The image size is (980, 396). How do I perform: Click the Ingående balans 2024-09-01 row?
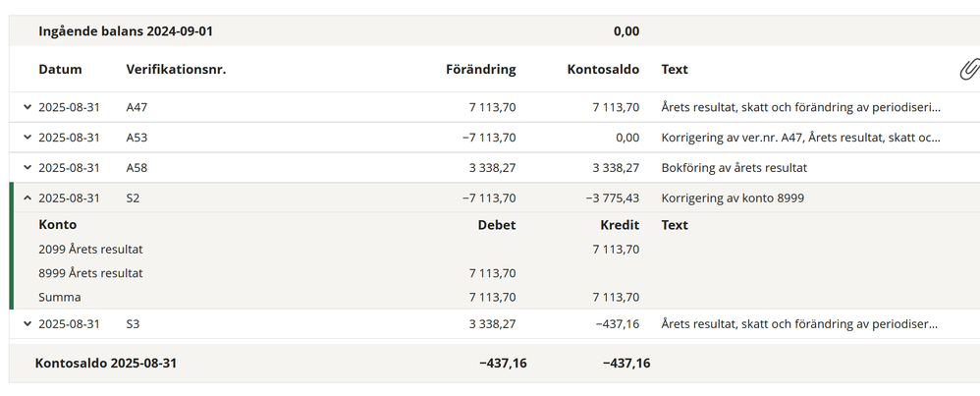pyautogui.click(x=126, y=31)
